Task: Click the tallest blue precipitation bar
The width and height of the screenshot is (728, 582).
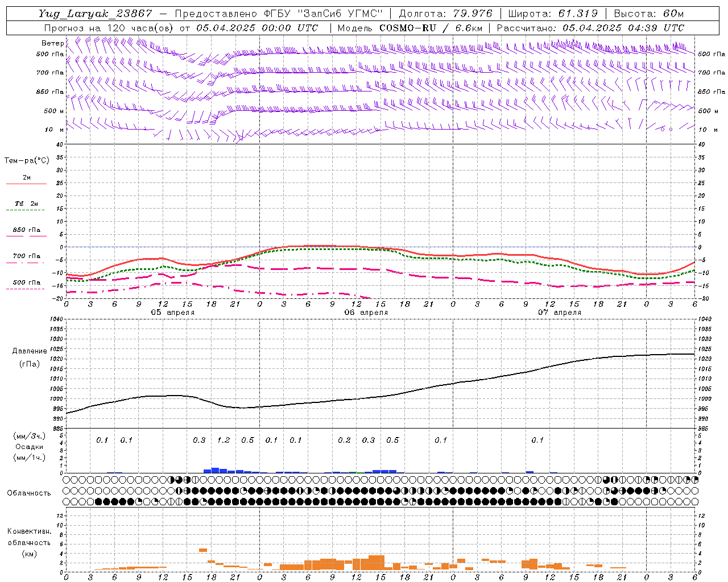Action: pyautogui.click(x=215, y=470)
